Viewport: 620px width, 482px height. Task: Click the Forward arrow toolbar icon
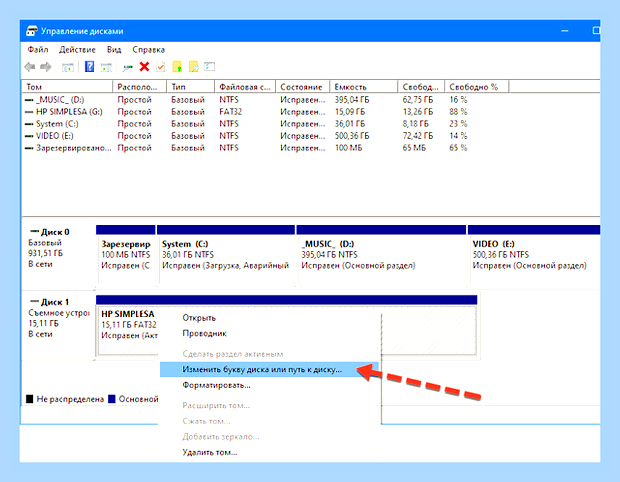pos(46,67)
